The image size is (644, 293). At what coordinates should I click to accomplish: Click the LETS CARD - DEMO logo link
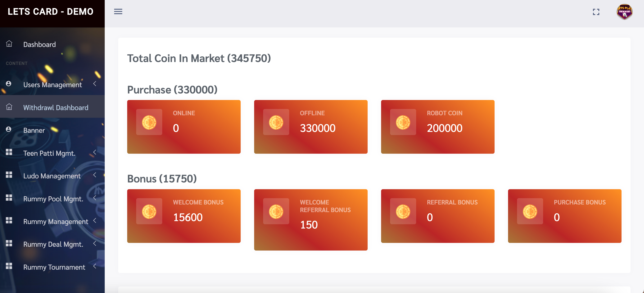click(51, 11)
